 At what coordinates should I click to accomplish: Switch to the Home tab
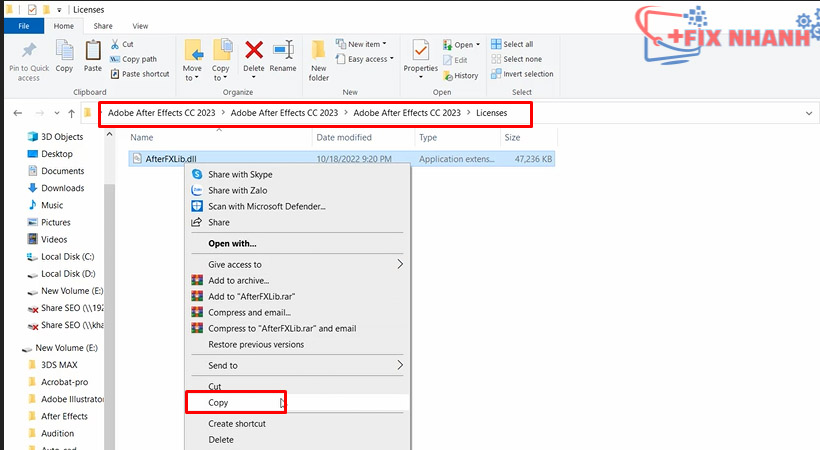click(64, 26)
